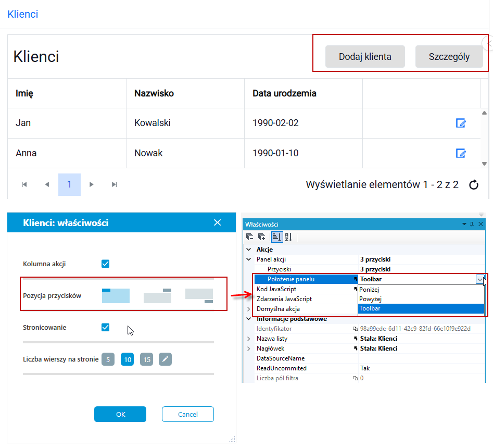Select Poniżej from the dropdown list
Screen dimensions: 493x448
point(421,290)
